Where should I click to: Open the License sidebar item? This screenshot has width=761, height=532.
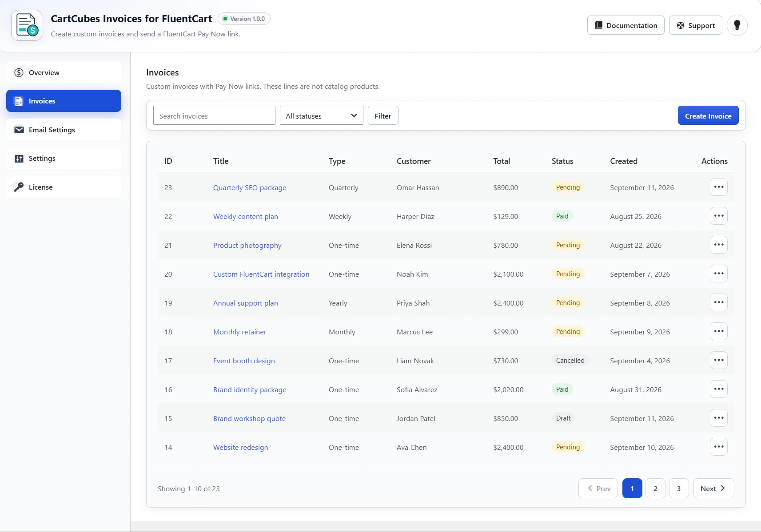[x=64, y=187]
